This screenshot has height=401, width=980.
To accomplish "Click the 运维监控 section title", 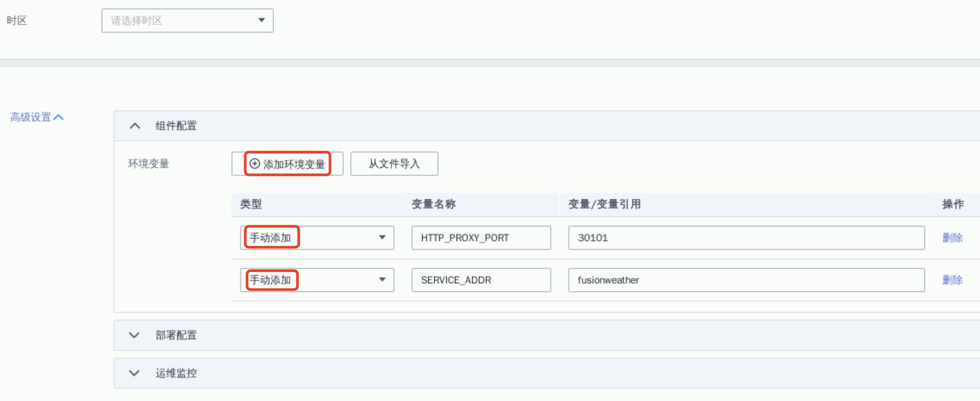I will 176,373.
